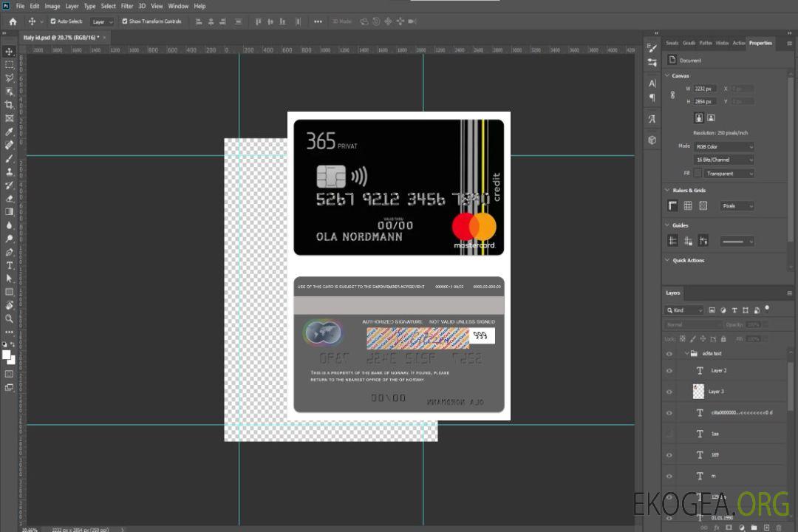Hide the '169' text layer eye icon

[669, 455]
